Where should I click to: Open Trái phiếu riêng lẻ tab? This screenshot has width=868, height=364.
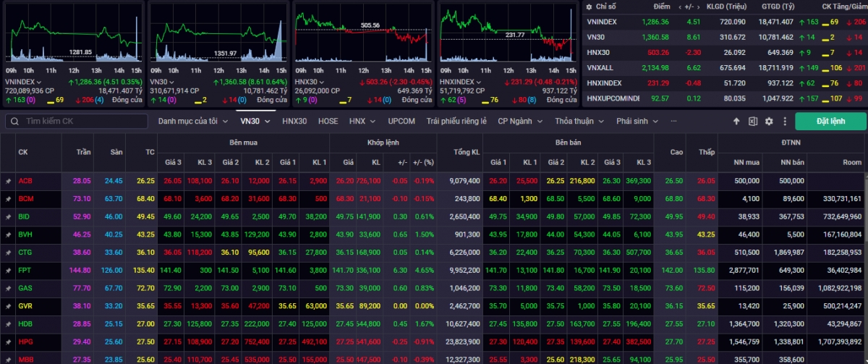(456, 122)
